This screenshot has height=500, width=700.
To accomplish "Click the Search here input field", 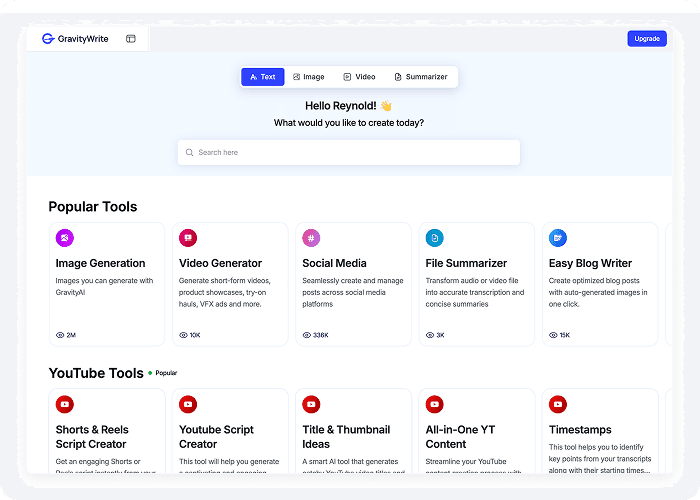I will point(349,153).
